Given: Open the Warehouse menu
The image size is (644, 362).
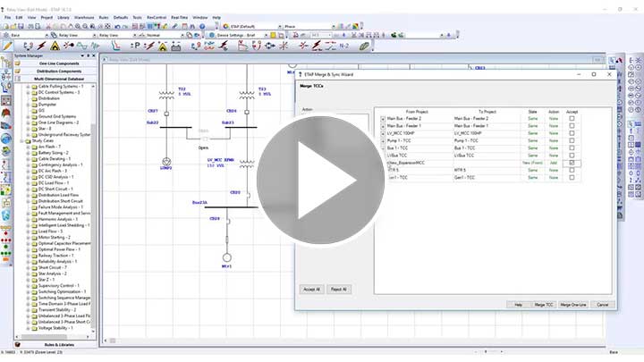Looking at the screenshot, I should (x=84, y=18).
